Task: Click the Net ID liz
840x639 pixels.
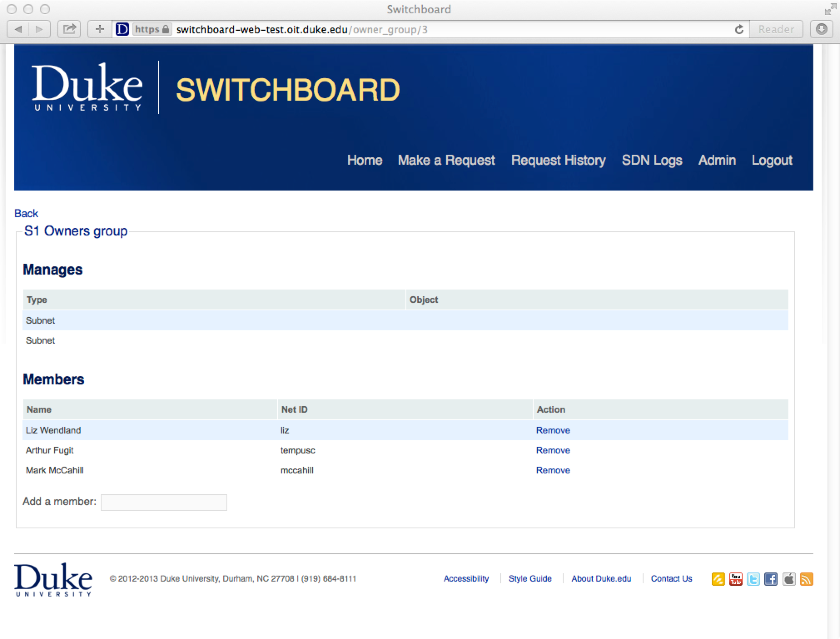Action: click(285, 431)
